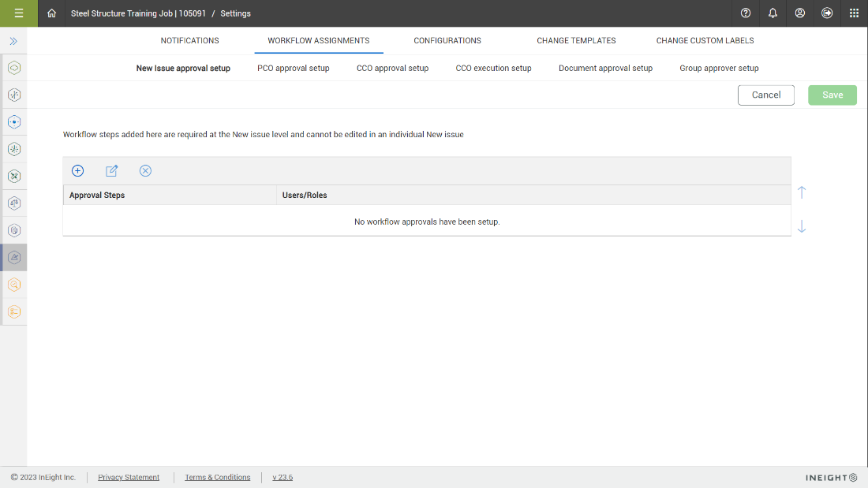868x488 pixels.
Task: Move approval step down using arrow
Action: tap(802, 226)
